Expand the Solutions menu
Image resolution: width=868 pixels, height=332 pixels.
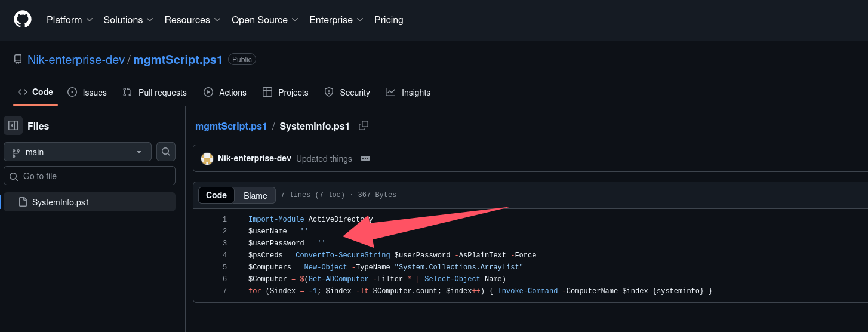[x=128, y=20]
